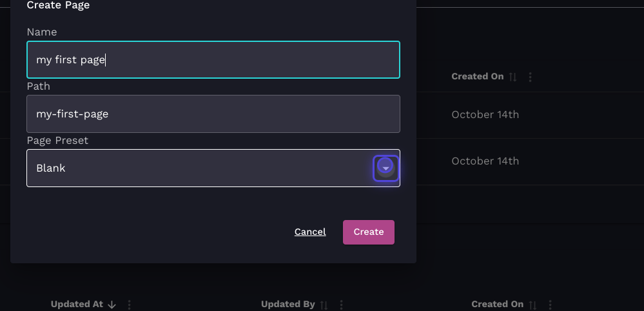Click the Path field with my-first-page
644x311 pixels.
point(213,114)
